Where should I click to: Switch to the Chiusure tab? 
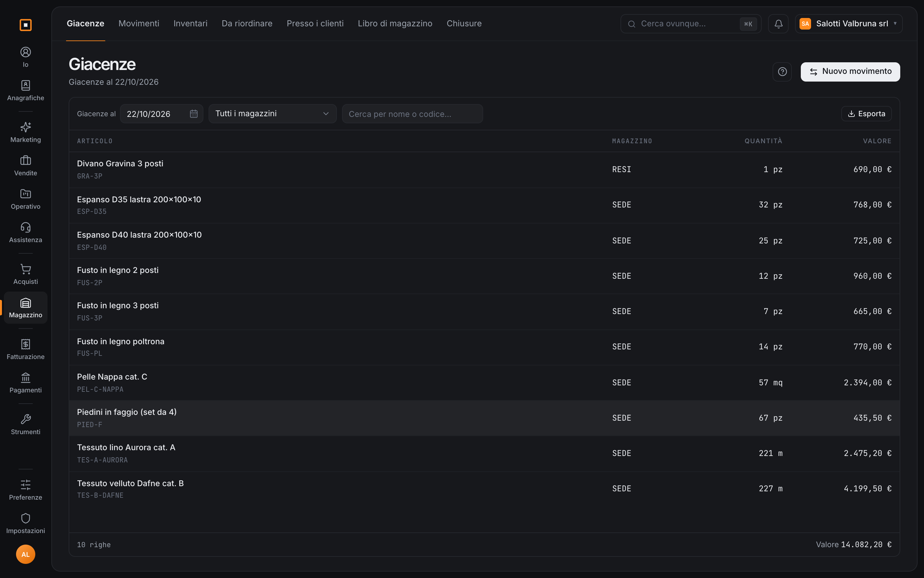click(464, 24)
